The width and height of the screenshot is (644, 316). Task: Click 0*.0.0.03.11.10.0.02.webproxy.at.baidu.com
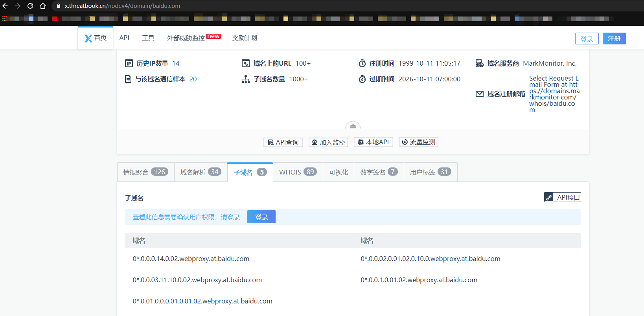pos(197,280)
